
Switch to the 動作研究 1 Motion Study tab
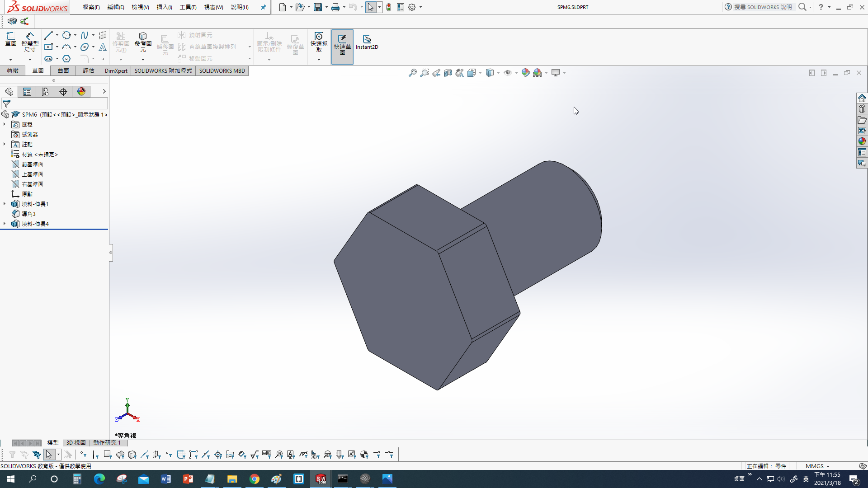coord(107,443)
